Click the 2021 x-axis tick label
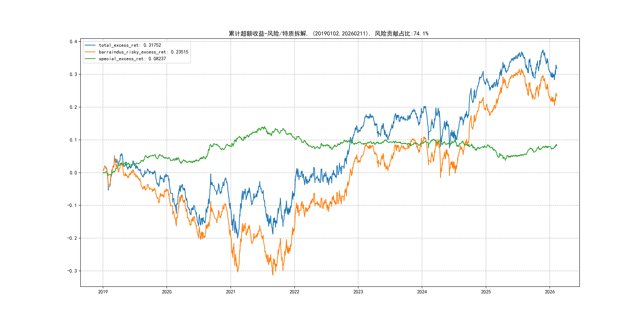Image resolution: width=644 pixels, height=322 pixels. [231, 292]
